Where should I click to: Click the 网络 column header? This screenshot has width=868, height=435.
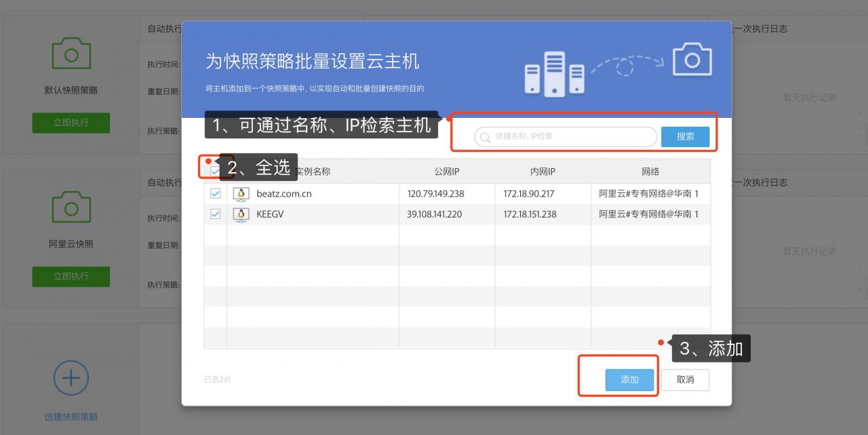[650, 171]
